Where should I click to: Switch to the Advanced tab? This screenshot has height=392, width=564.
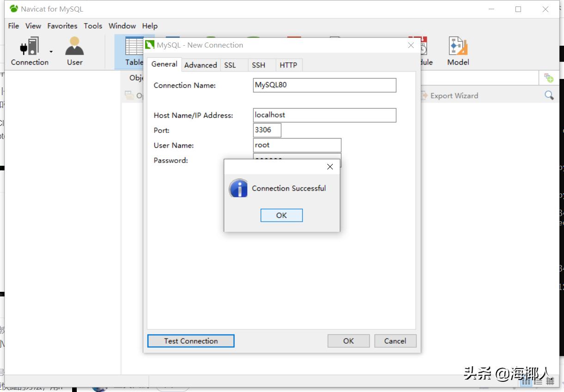click(x=201, y=65)
